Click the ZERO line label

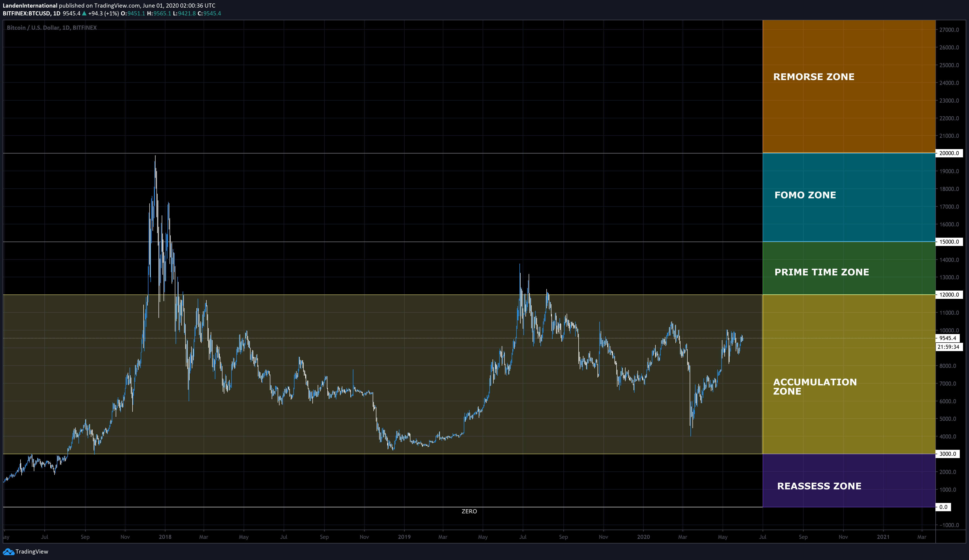(x=469, y=511)
